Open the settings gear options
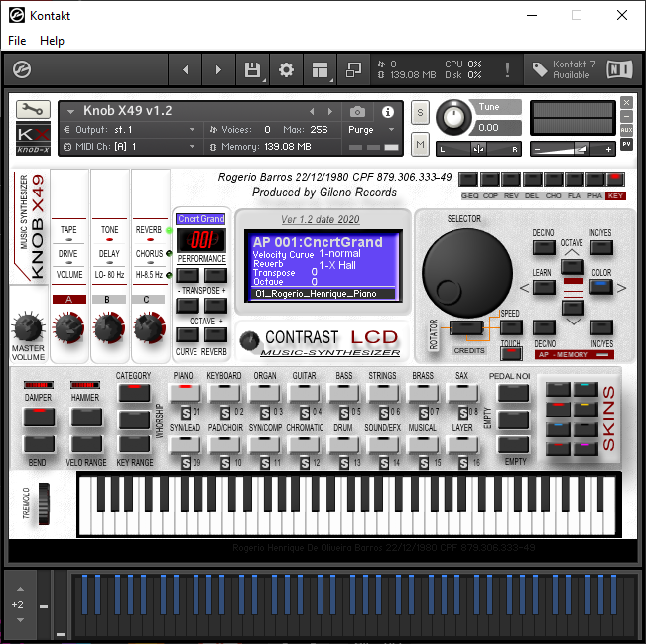Image resolution: width=646 pixels, height=644 pixels. [286, 69]
